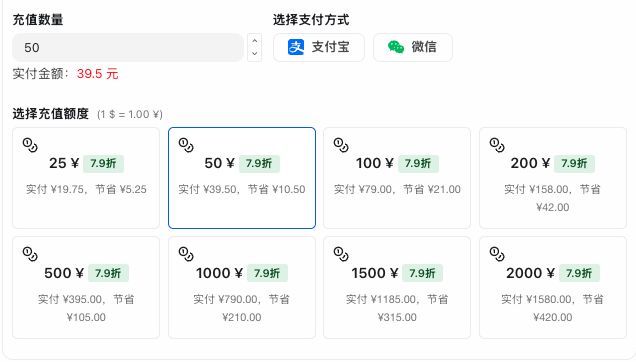
Task: Click the WeChat logo icon
Action: pos(396,47)
